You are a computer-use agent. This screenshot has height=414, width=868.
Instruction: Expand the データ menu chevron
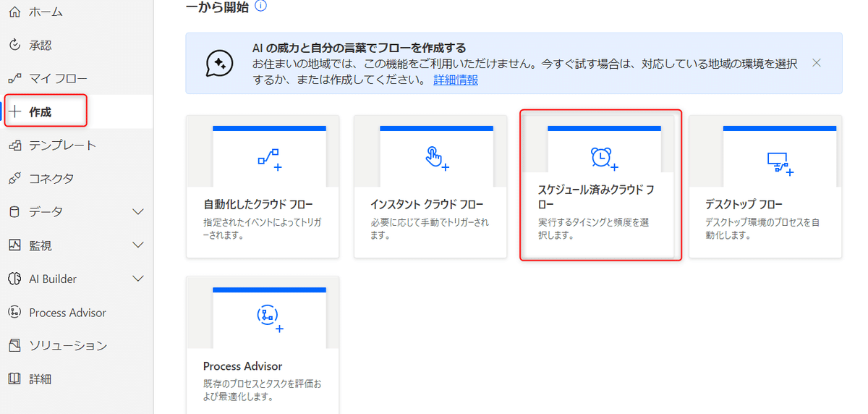click(x=139, y=212)
